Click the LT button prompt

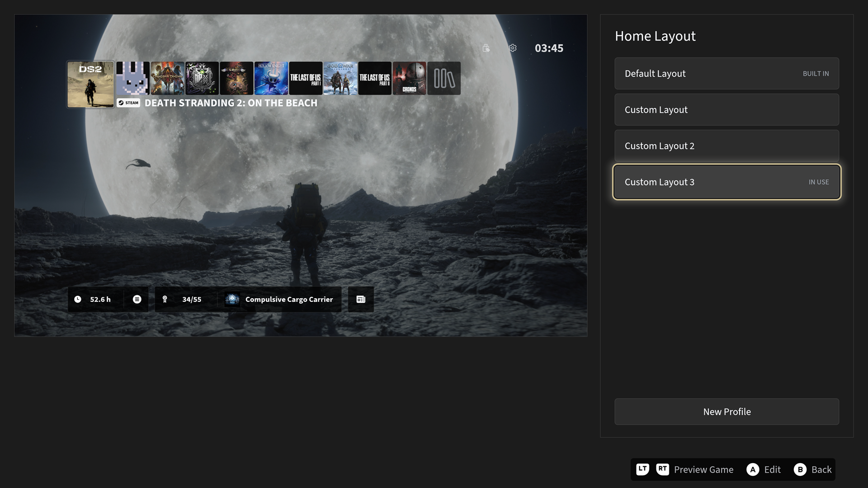tap(642, 469)
